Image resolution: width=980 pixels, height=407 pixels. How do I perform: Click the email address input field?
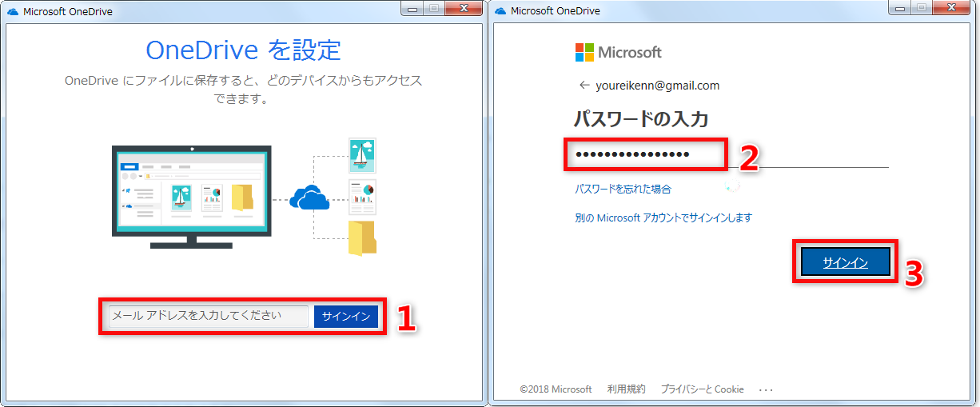tap(208, 316)
